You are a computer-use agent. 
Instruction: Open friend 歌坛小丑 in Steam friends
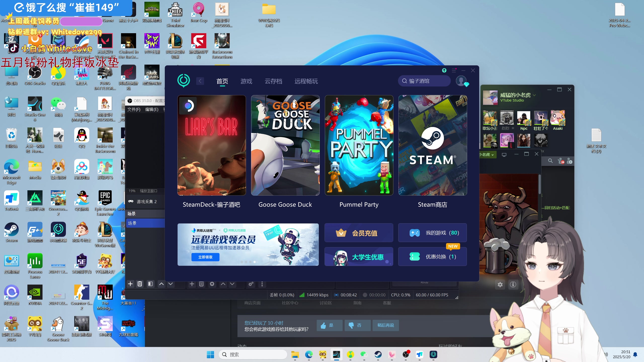[x=490, y=120]
